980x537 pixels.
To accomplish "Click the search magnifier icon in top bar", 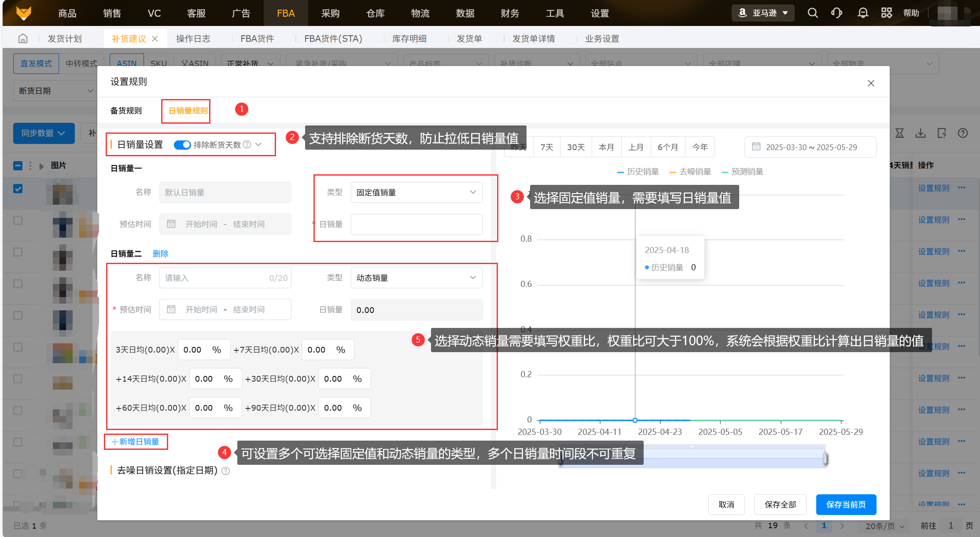I will 813,13.
